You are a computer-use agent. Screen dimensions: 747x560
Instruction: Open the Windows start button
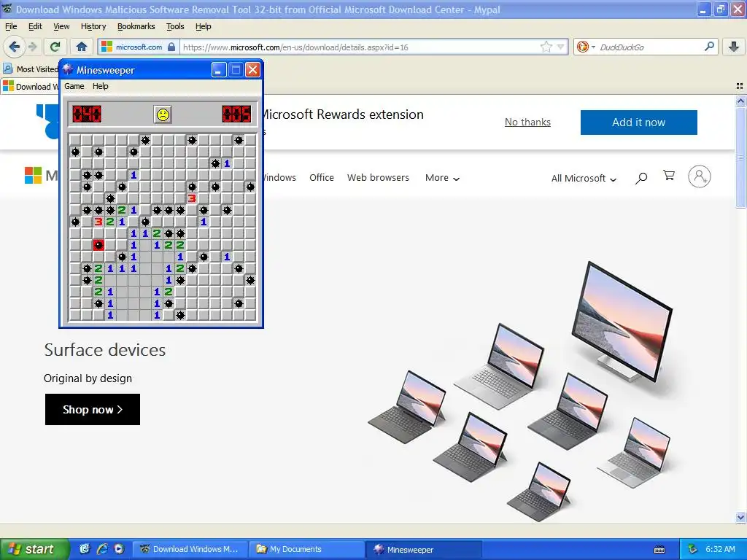pos(34,549)
